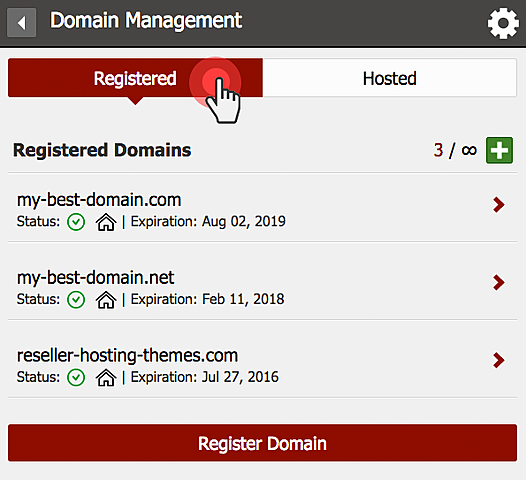Expand my-best-domain.net row chevron
This screenshot has width=526, height=480.
pyautogui.click(x=499, y=282)
